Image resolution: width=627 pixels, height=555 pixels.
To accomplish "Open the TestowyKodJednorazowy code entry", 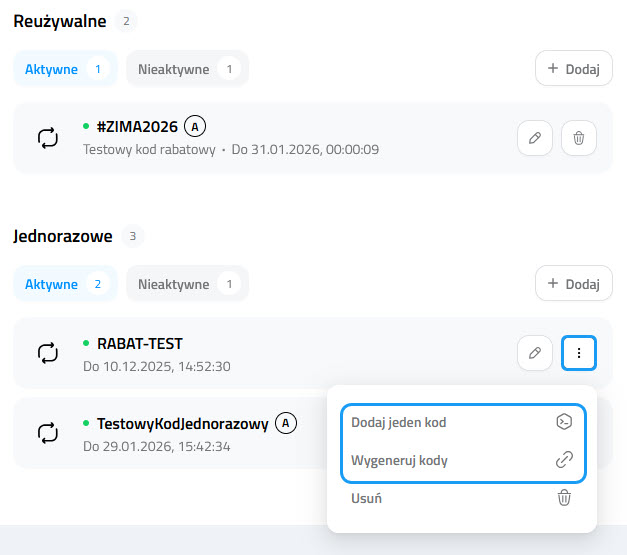I will [x=182, y=424].
